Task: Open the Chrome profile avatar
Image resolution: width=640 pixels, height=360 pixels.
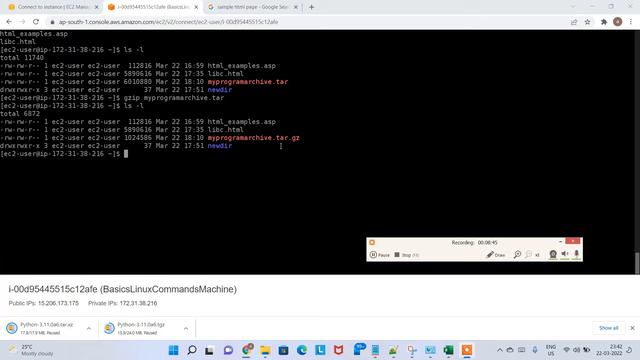Action: tap(618, 22)
